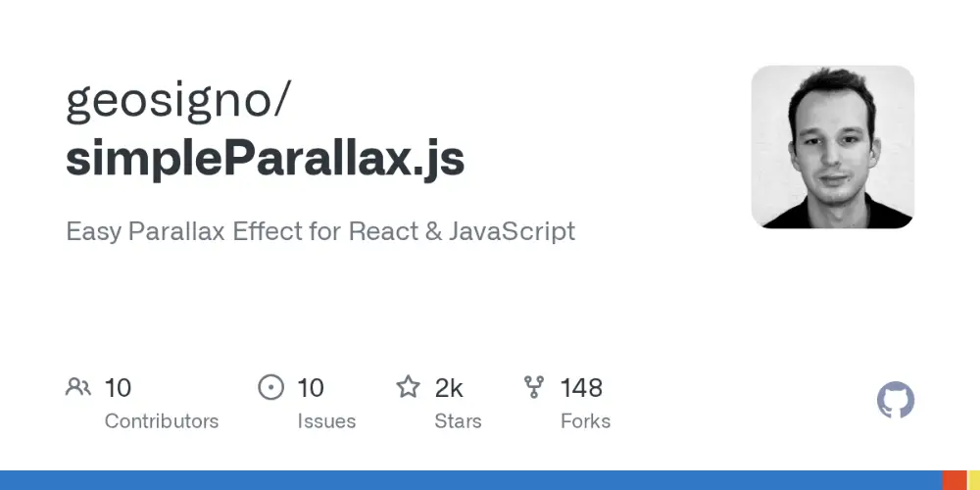The width and height of the screenshot is (980, 490).
Task: Click the 148 forks count
Action: [581, 388]
